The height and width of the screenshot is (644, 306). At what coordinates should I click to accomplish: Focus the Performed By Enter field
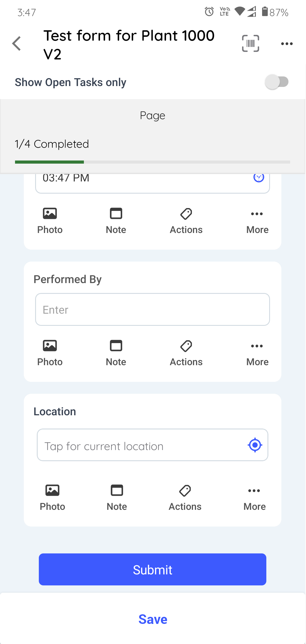click(x=152, y=309)
